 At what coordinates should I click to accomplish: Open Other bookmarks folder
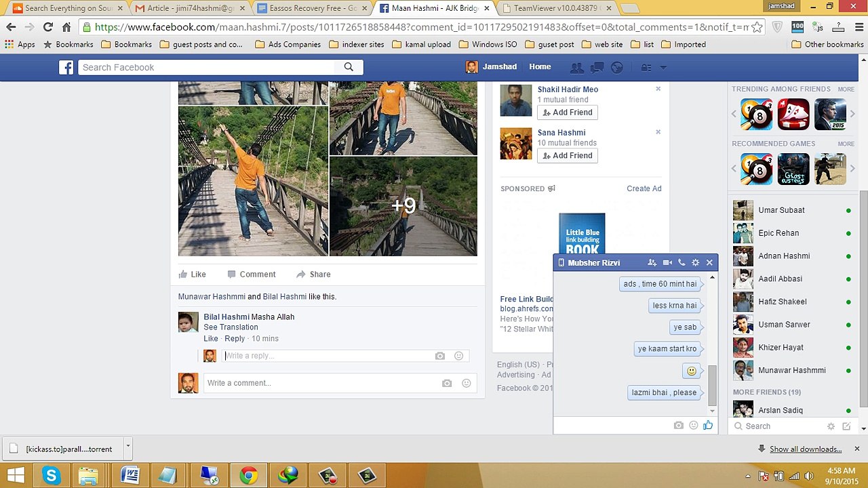coord(827,45)
